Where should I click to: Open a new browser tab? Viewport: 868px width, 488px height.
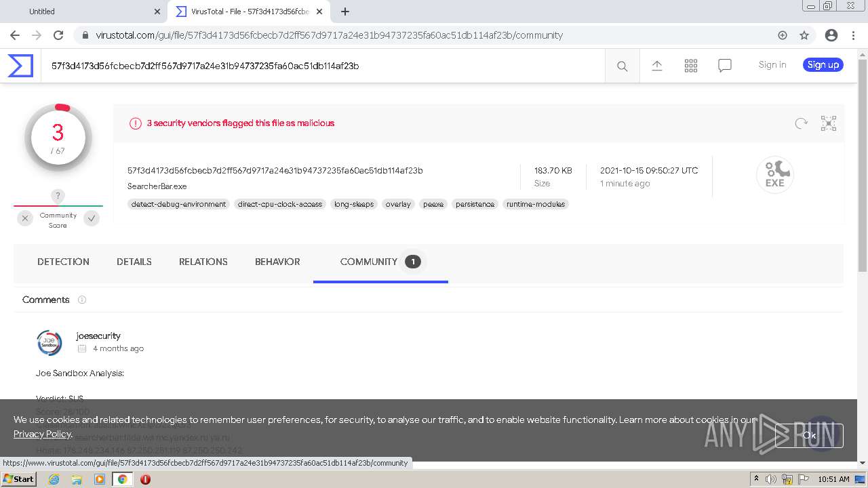point(345,12)
